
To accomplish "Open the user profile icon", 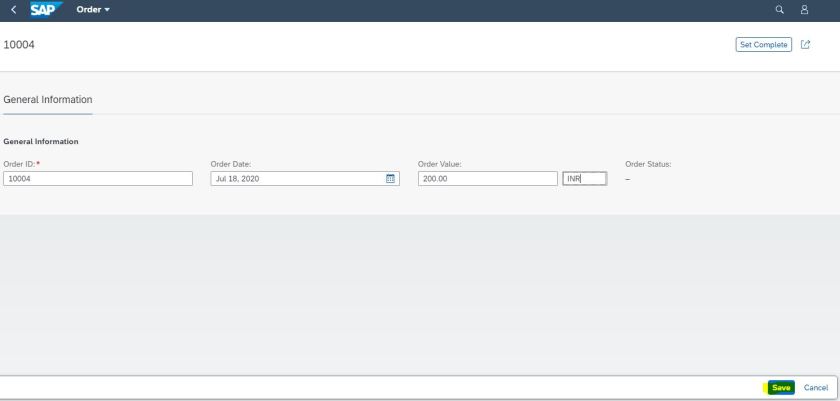I will 804,10.
